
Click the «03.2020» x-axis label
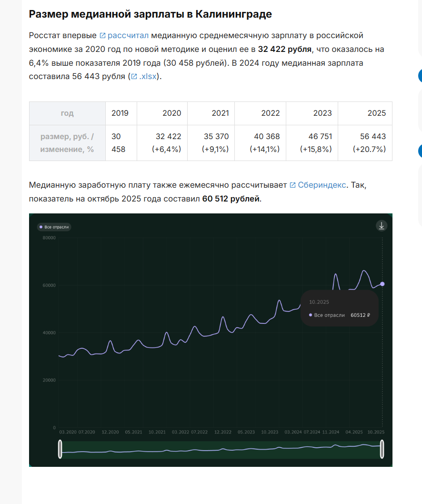(68, 432)
